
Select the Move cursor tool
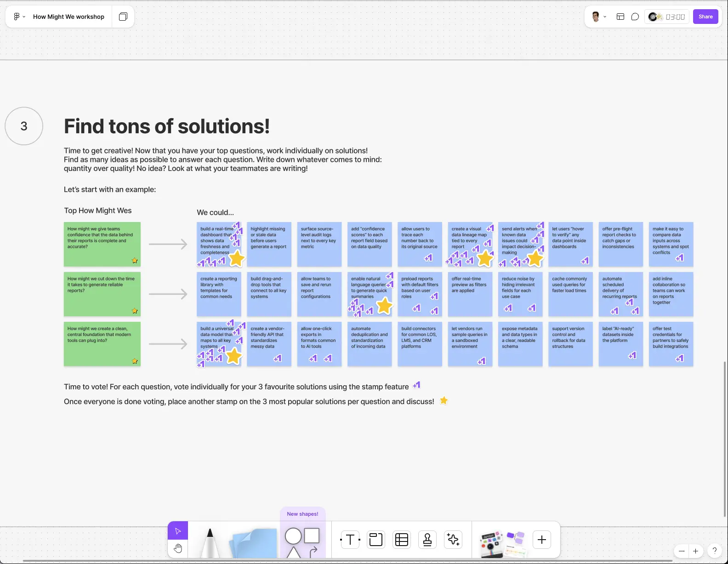pos(178,531)
